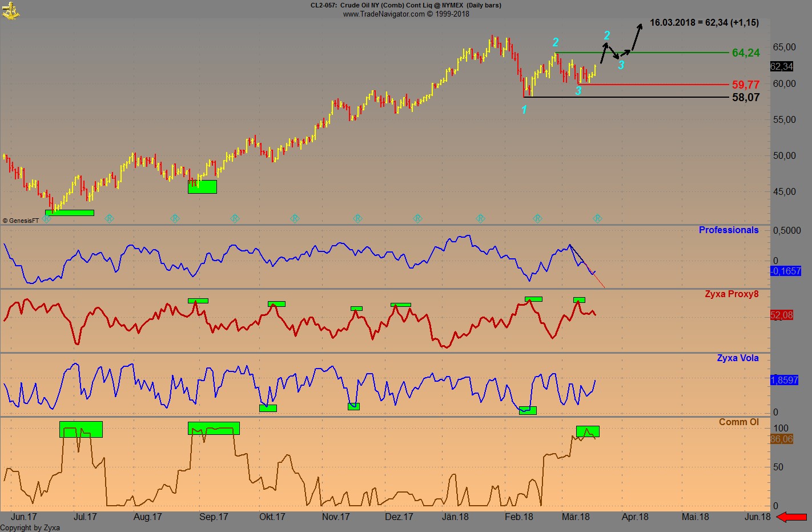The width and height of the screenshot is (812, 532).
Task: Click the Comm OI value box 86,06
Action: pyautogui.click(x=782, y=439)
